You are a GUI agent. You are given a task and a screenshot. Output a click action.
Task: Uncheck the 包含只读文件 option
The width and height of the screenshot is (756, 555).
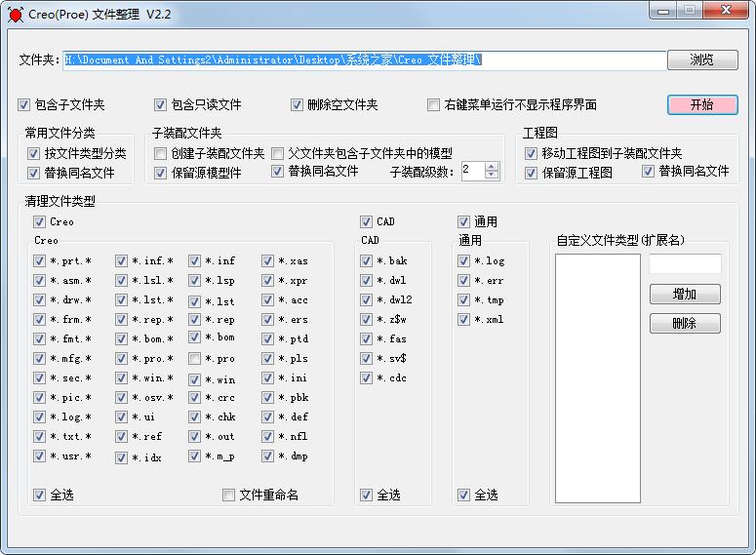161,104
